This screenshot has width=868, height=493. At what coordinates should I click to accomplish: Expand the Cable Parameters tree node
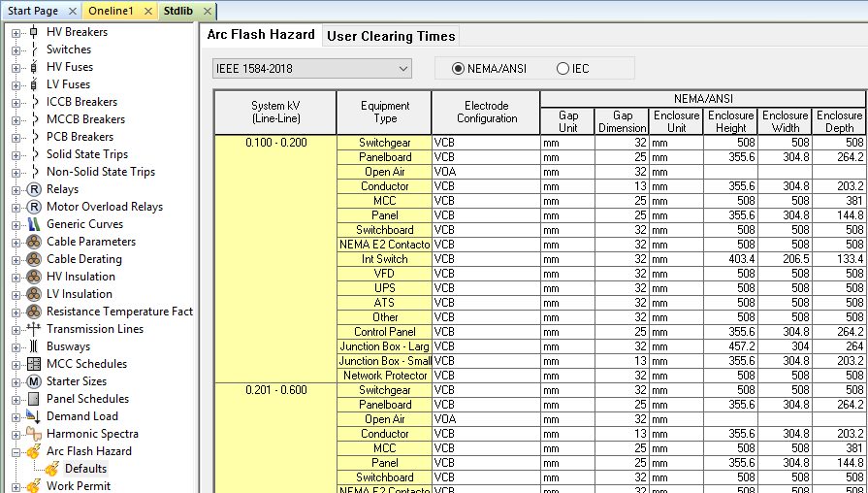(x=16, y=242)
